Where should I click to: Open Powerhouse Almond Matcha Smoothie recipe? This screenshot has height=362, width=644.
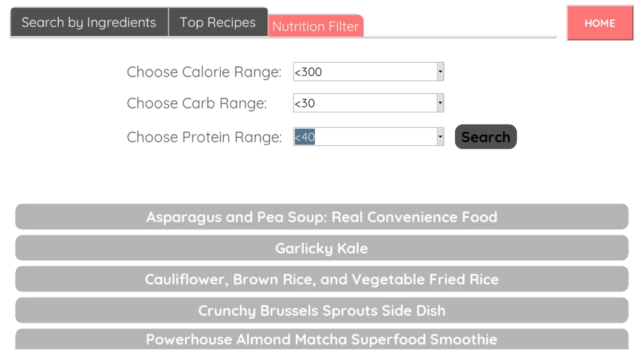[x=322, y=339]
